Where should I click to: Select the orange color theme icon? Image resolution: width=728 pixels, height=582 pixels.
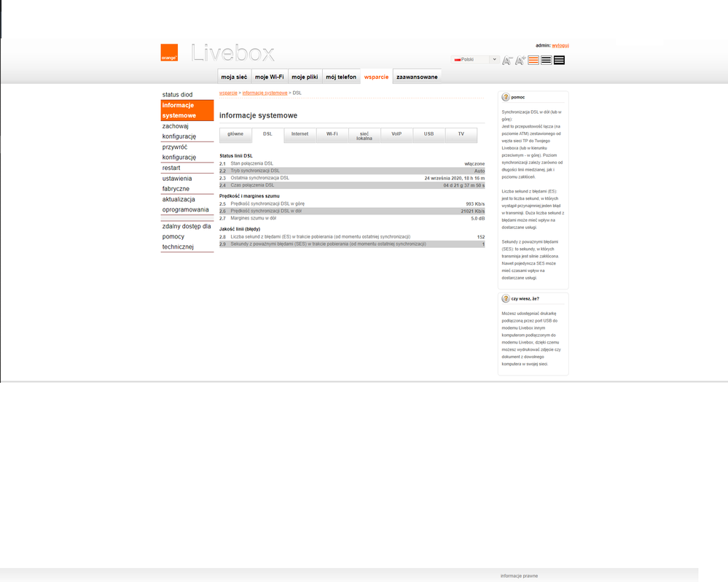(533, 61)
